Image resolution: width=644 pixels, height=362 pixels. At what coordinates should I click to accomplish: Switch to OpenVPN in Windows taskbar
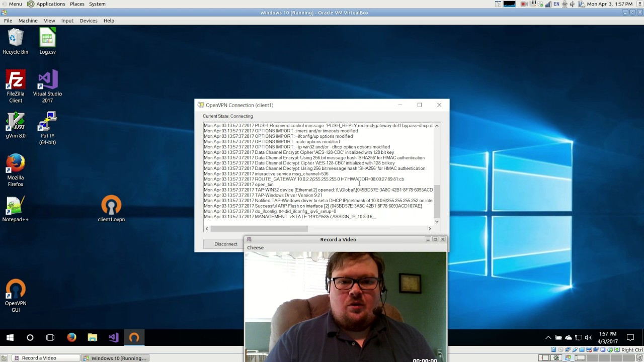click(x=134, y=337)
